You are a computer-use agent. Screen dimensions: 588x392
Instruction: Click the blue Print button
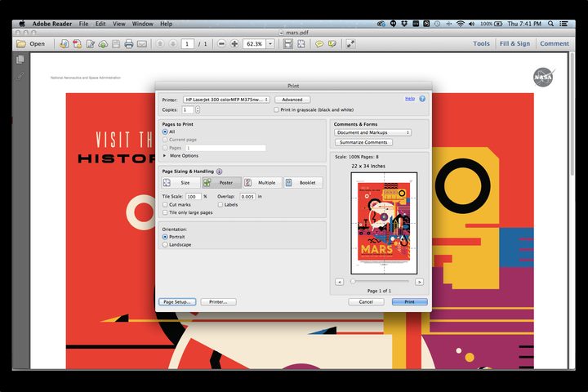[409, 302]
